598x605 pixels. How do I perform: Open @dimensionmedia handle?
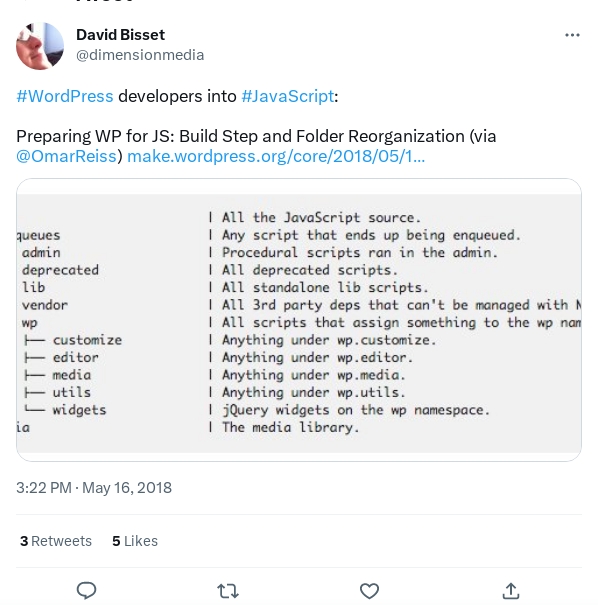pyautogui.click(x=140, y=55)
